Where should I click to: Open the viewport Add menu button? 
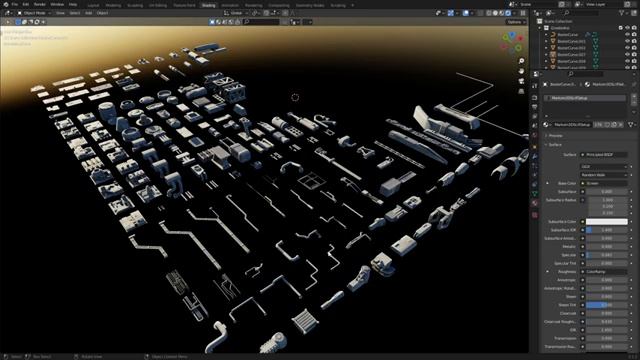[88, 13]
